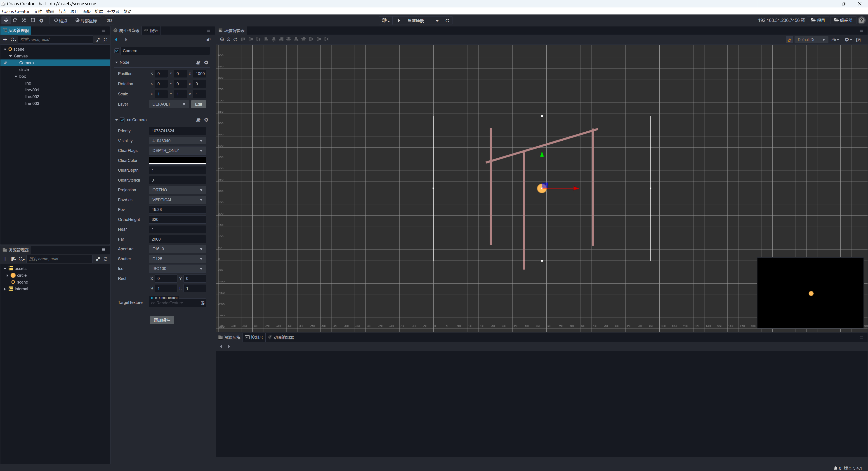Click the lock icon in inspector
868x471 pixels.
tap(208, 40)
